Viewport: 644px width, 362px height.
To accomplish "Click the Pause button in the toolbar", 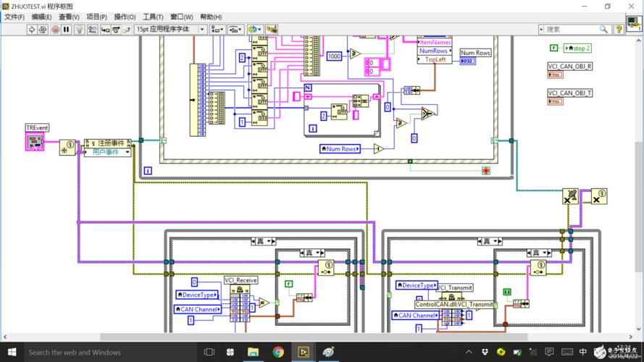I will point(66,30).
